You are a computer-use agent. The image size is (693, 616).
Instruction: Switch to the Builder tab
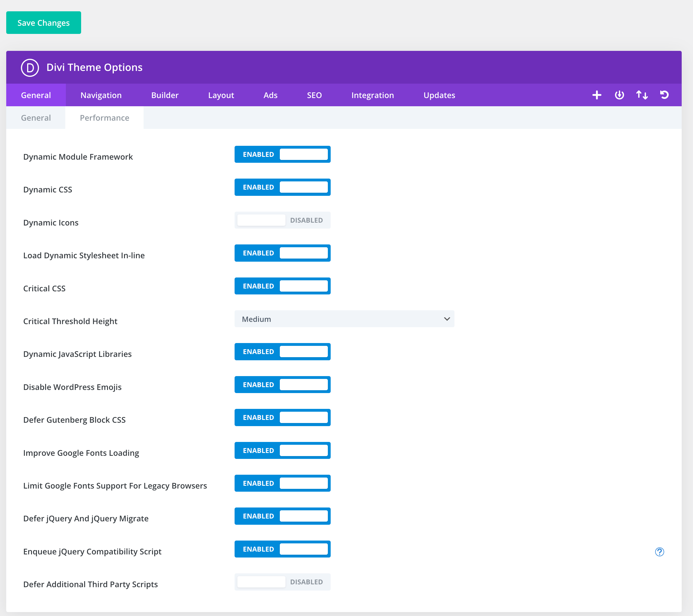coord(165,95)
